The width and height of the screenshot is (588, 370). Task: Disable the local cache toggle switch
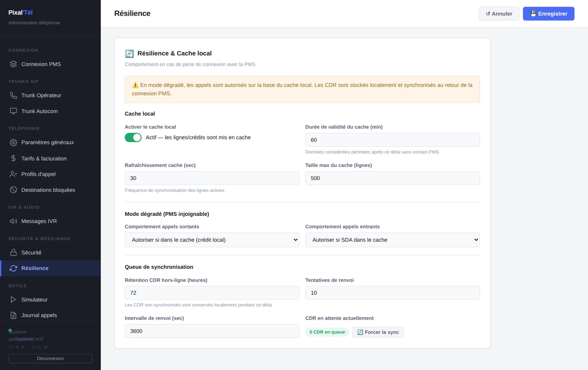(x=133, y=137)
